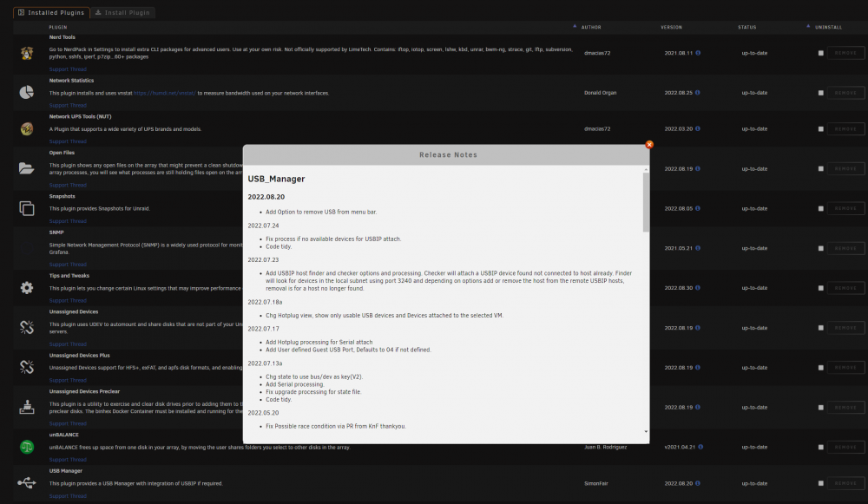This screenshot has height=504, width=868.
Task: Click author name Donald Organ
Action: [x=600, y=93]
